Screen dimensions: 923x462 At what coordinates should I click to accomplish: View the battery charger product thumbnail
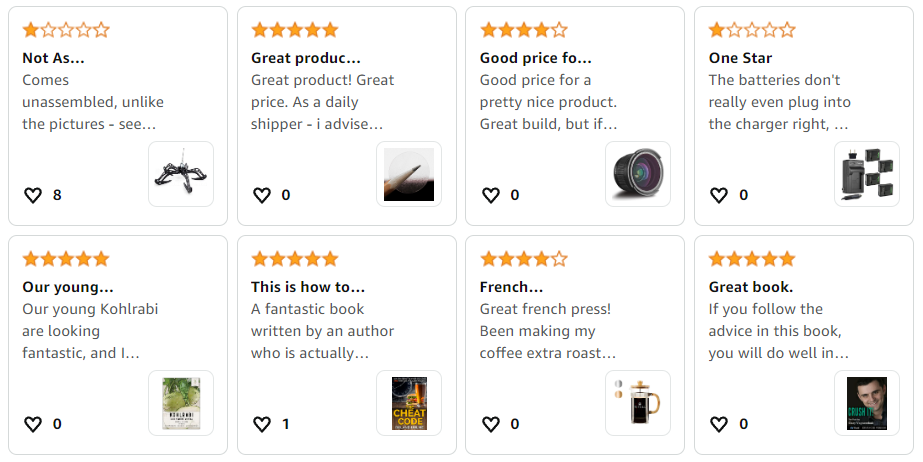867,174
